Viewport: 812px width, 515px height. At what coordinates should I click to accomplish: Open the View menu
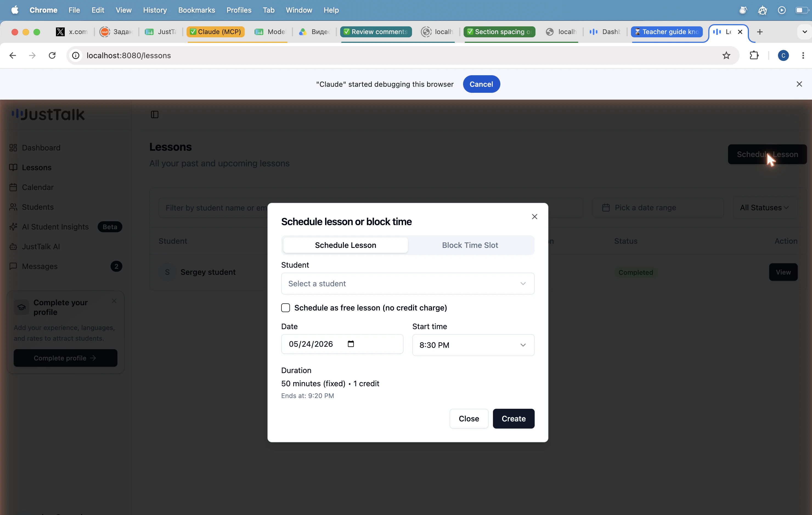(x=123, y=10)
